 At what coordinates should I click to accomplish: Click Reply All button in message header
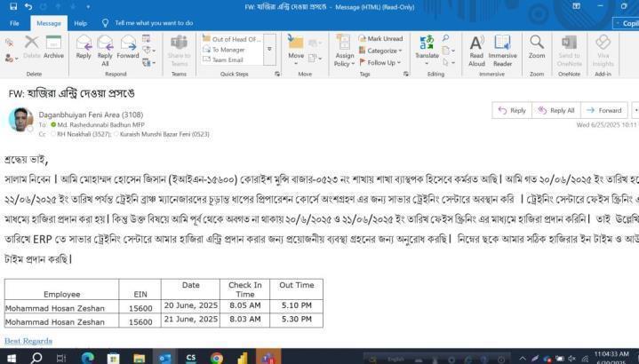click(556, 110)
